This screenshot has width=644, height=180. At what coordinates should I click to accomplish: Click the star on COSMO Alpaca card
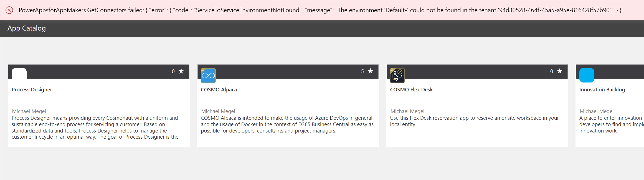click(370, 71)
